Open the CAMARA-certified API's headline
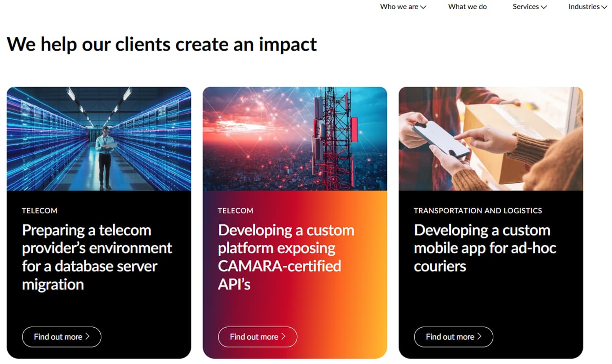612x364 pixels. pos(286,257)
